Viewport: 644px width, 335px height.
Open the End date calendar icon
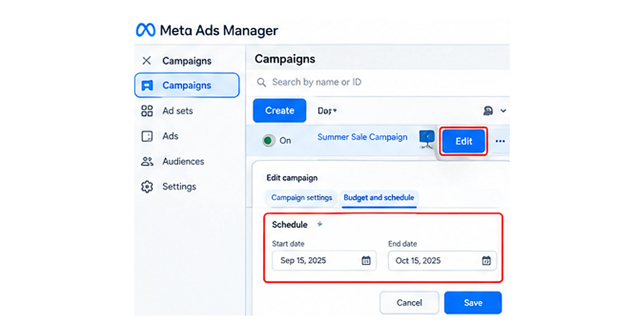coord(486,261)
